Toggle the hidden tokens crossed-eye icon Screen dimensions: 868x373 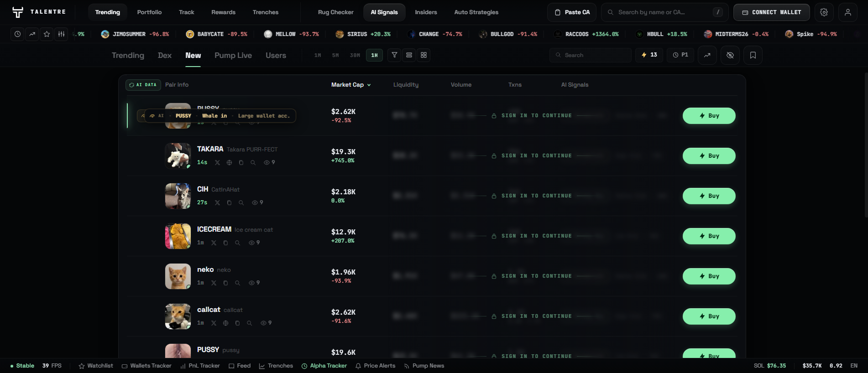tap(730, 55)
